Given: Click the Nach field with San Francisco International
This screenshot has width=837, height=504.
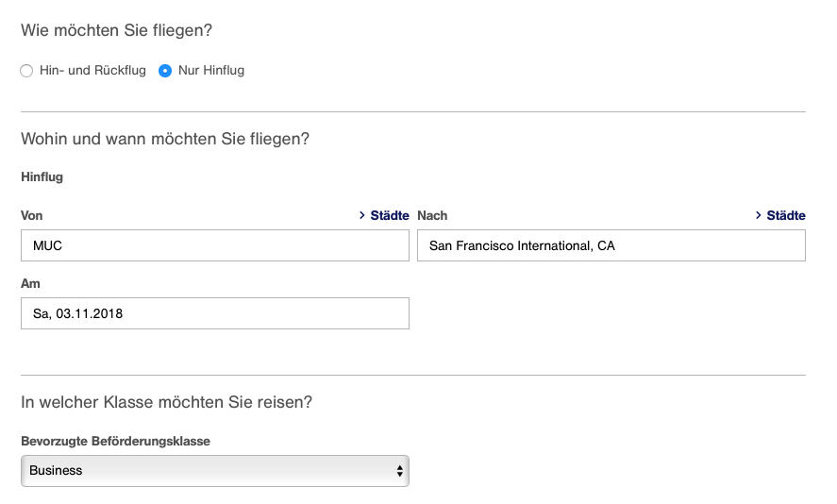Looking at the screenshot, I should 611,246.
